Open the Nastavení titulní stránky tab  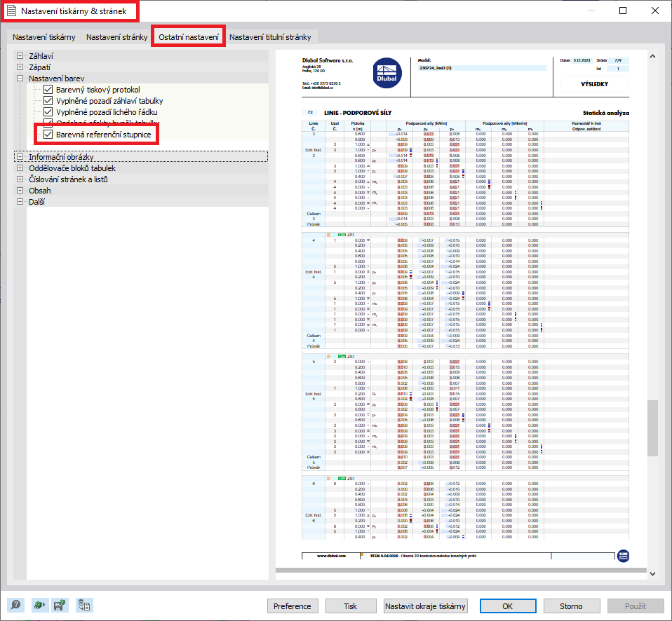[270, 37]
